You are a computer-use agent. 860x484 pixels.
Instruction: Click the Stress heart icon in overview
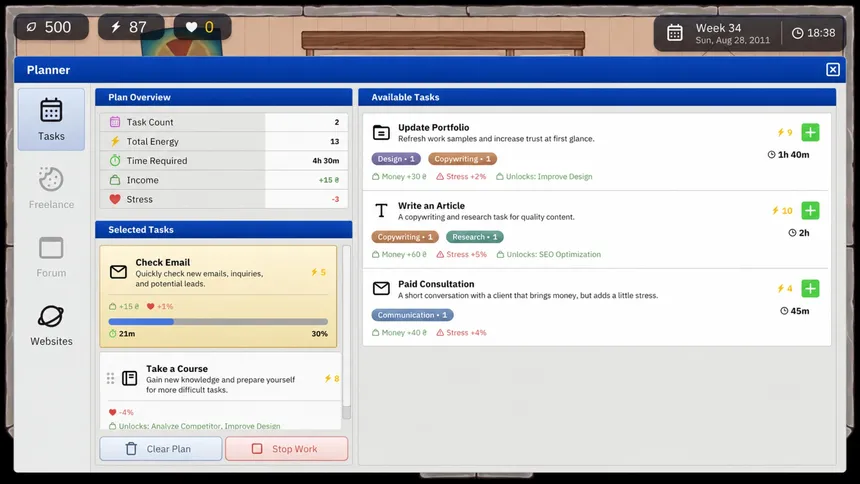tap(115, 199)
